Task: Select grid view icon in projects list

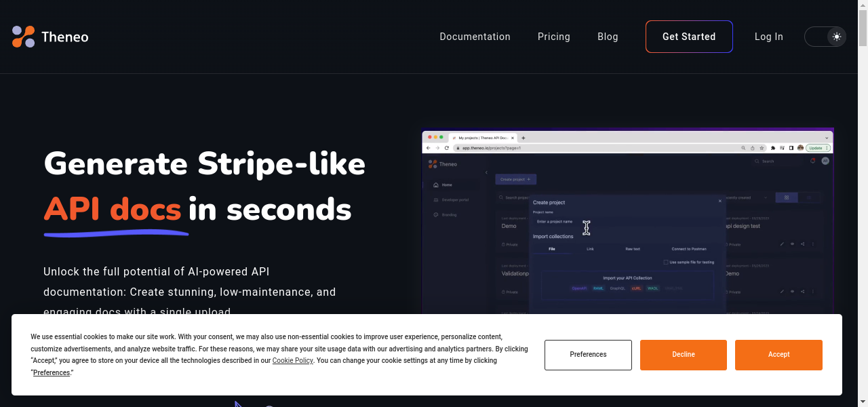Action: click(787, 197)
